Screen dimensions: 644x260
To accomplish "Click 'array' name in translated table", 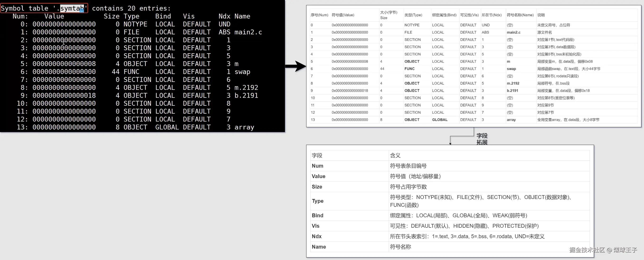I will (x=511, y=120).
